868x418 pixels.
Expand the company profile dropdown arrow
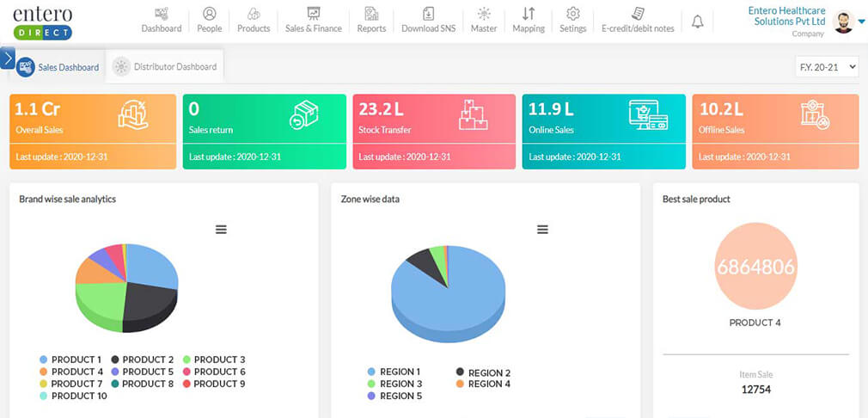tap(861, 23)
